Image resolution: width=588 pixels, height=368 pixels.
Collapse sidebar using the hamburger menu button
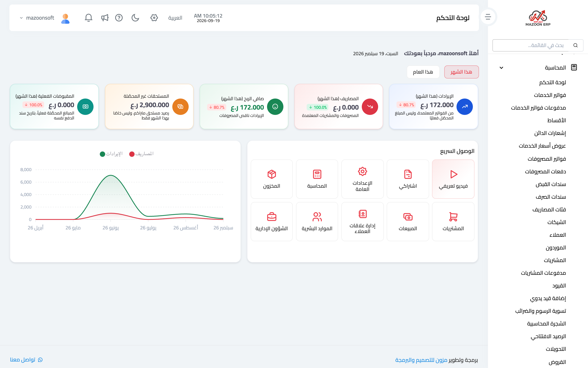488,17
